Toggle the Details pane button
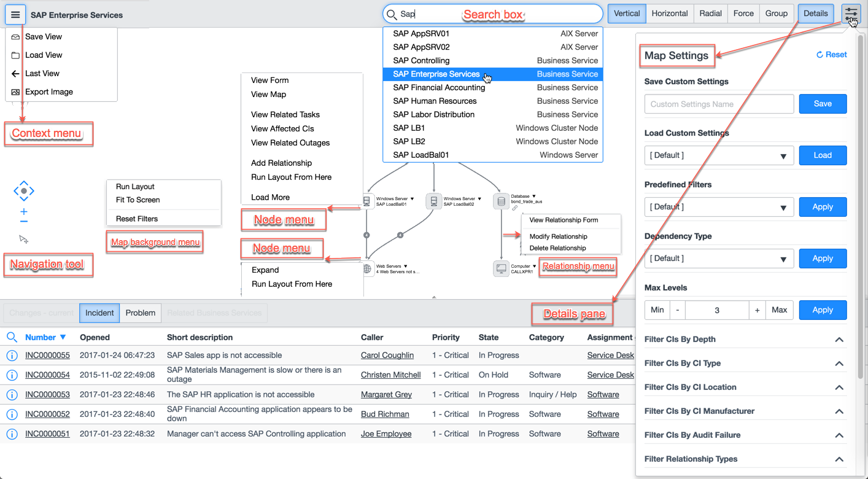This screenshot has height=479, width=868. point(815,14)
